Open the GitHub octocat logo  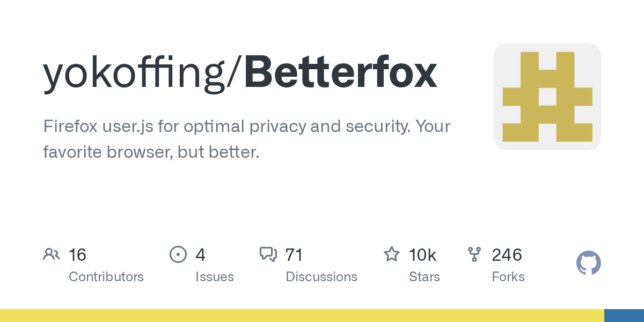(588, 263)
